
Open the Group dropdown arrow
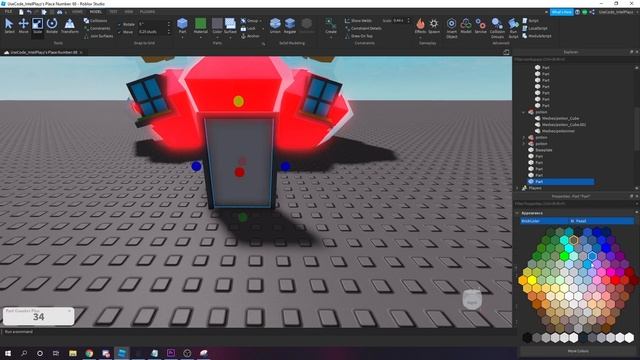pos(261,21)
